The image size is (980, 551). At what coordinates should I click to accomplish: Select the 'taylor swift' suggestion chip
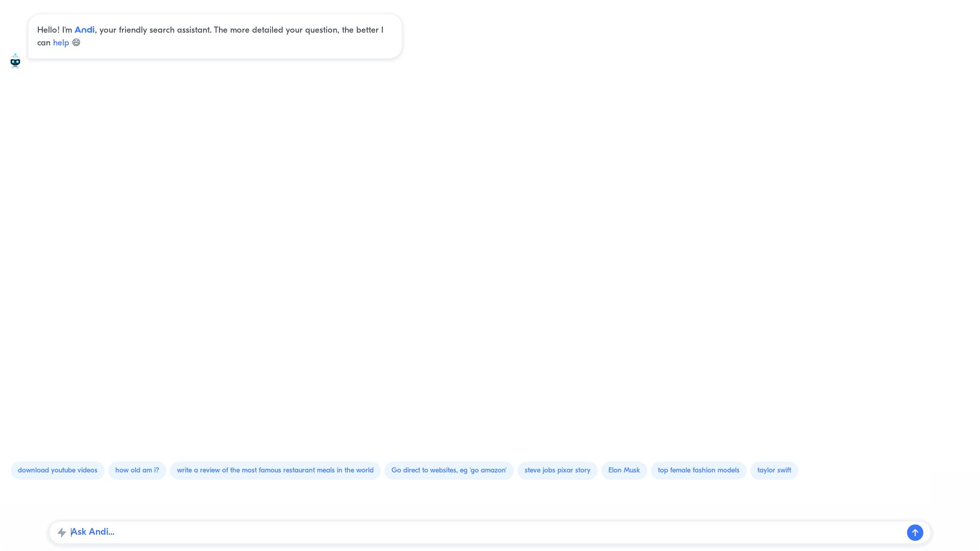coord(774,470)
